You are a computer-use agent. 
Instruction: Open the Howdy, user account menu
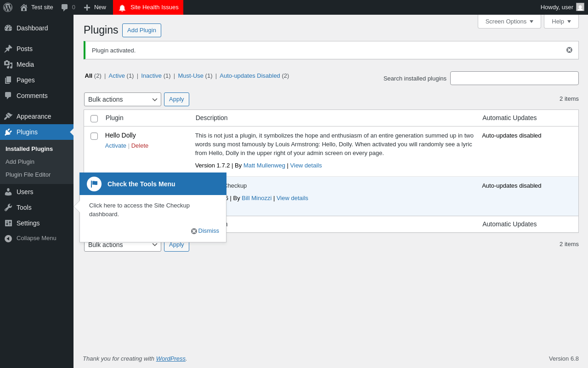pos(562,7)
